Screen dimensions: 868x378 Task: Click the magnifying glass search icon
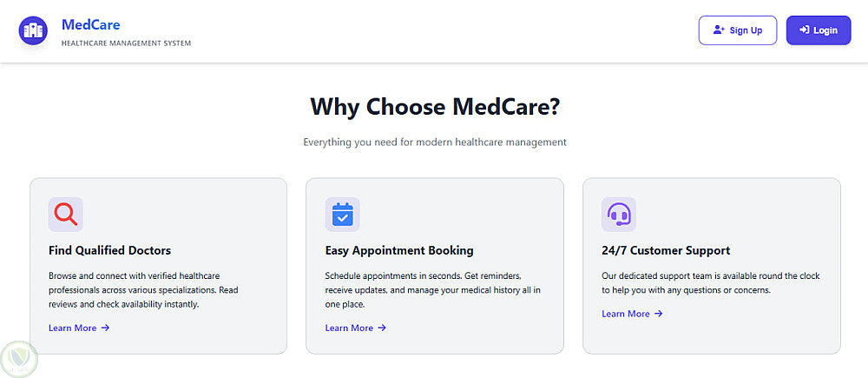click(x=65, y=214)
